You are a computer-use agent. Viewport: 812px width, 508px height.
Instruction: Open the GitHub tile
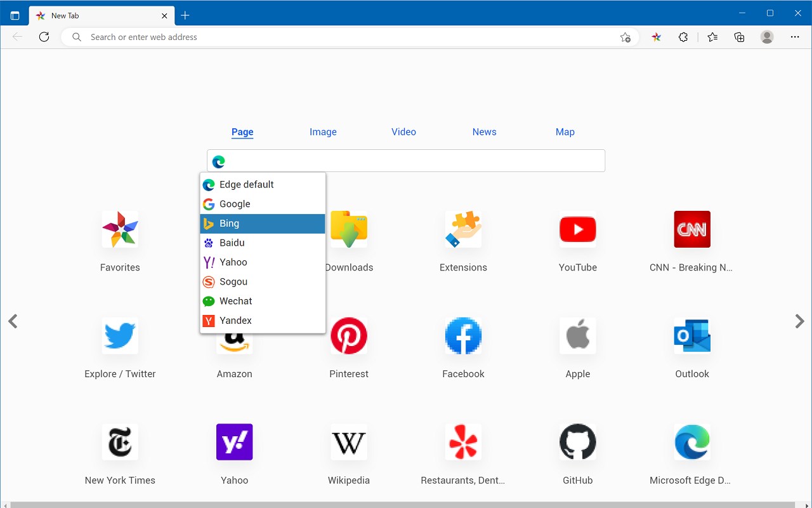coord(578,442)
